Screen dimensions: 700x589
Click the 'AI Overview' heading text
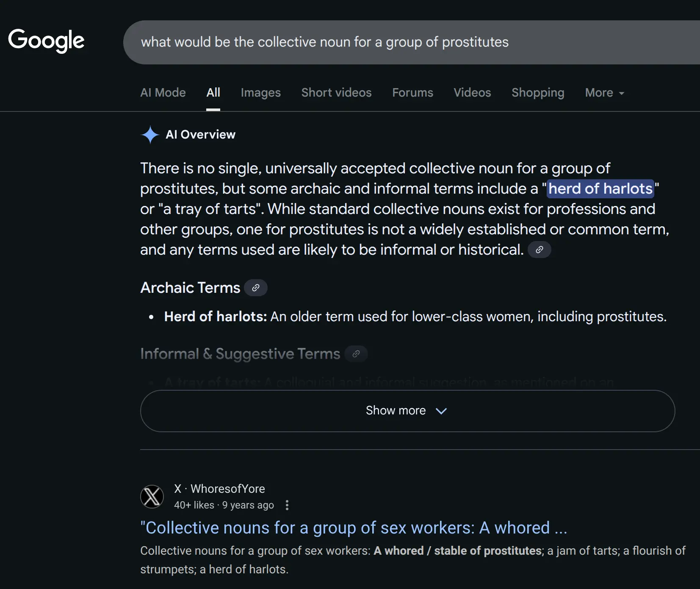(x=200, y=134)
